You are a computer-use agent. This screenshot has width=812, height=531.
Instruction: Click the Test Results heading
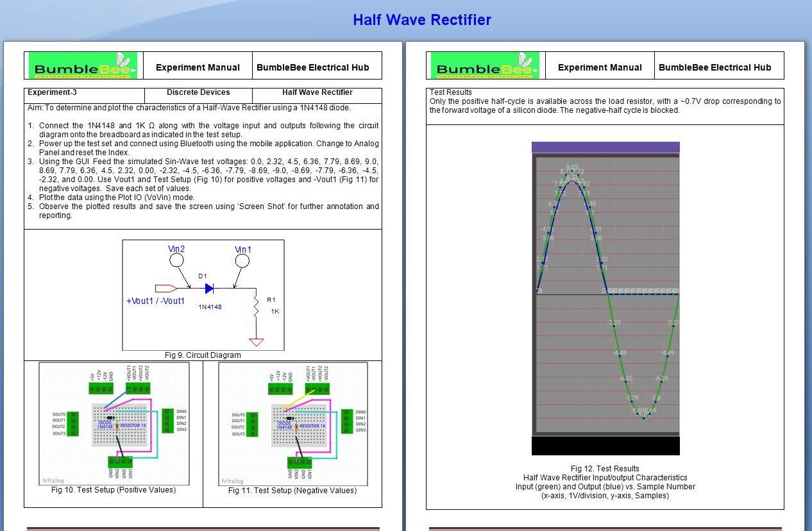tap(451, 92)
